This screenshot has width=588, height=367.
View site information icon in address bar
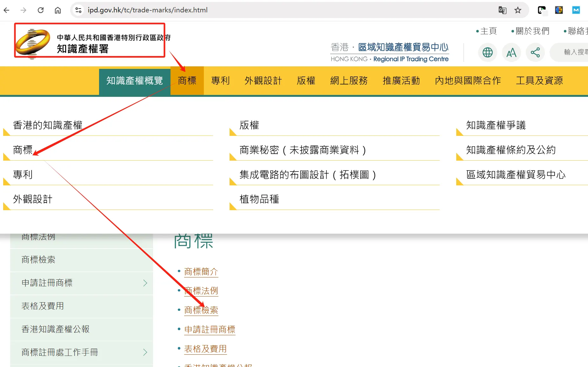(x=78, y=10)
